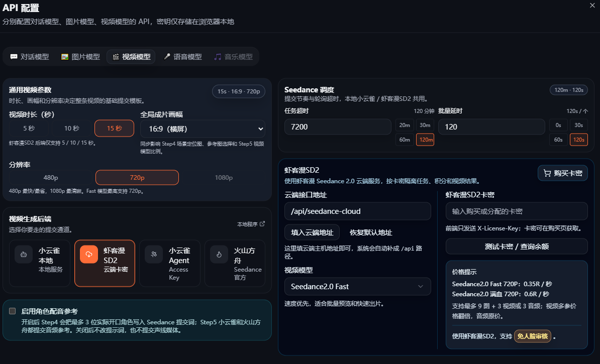Set task timeout preset to 20m
This screenshot has width=600, height=364.
pos(405,125)
